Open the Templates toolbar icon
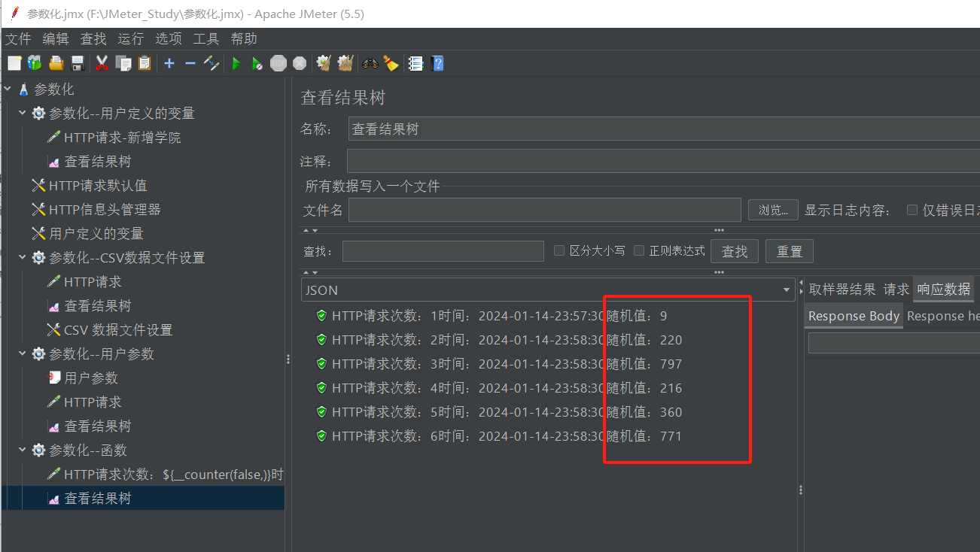Screen dimensions: 980x552 pos(35,64)
